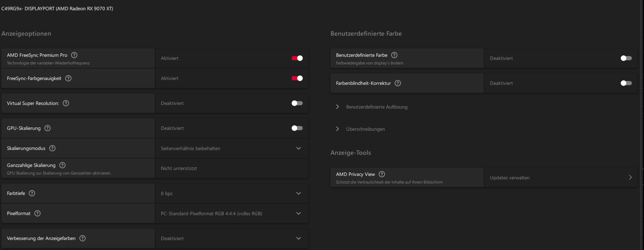Enable Virtual Super Resolution switch

pyautogui.click(x=297, y=103)
